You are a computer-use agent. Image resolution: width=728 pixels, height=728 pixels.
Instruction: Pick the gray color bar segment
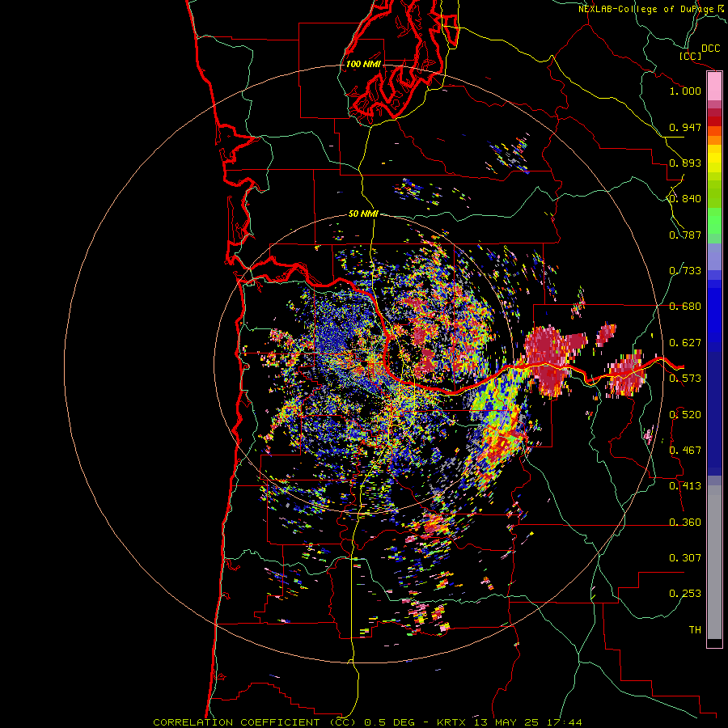tap(714, 562)
